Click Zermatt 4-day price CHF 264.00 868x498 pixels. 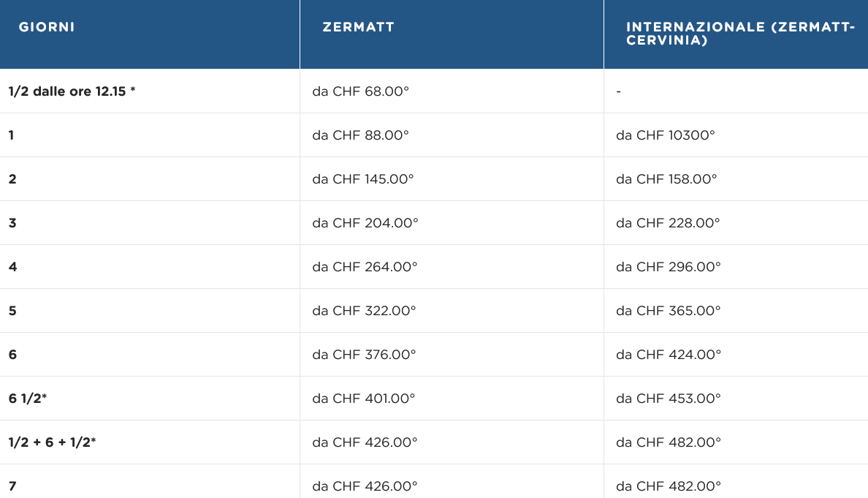[x=365, y=266]
